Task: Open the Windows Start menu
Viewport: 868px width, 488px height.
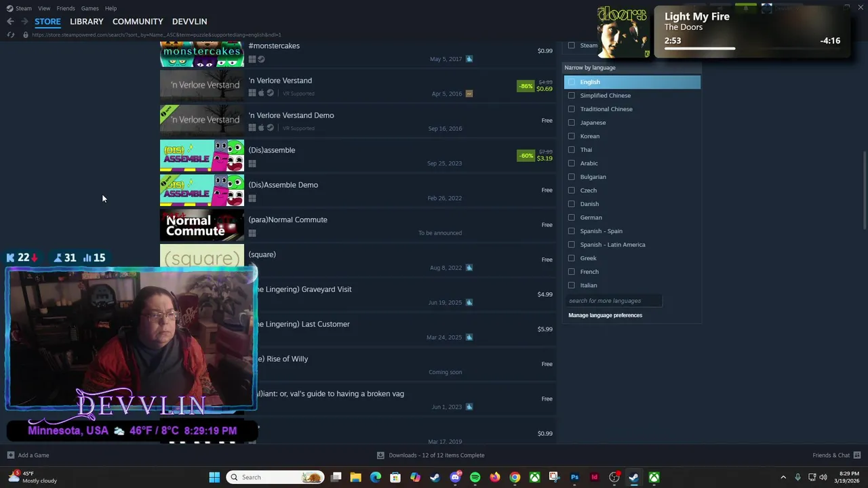Action: pyautogui.click(x=214, y=477)
